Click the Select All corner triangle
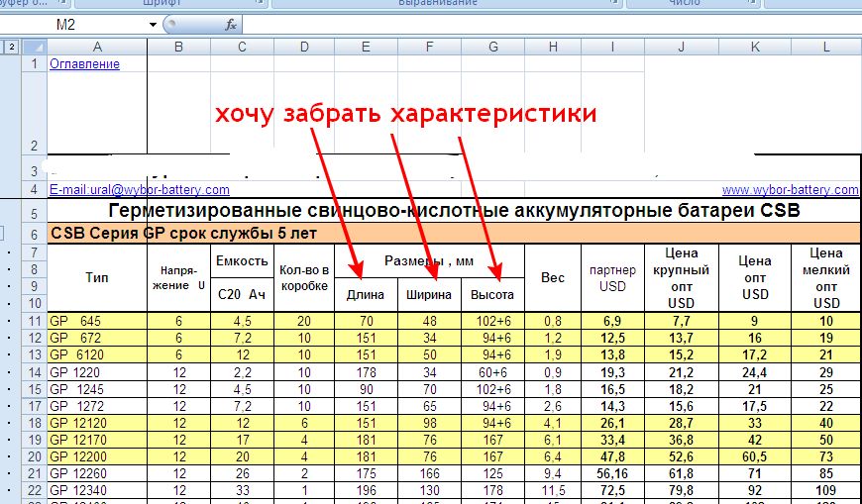Image resolution: width=862 pixels, height=504 pixels. click(34, 48)
